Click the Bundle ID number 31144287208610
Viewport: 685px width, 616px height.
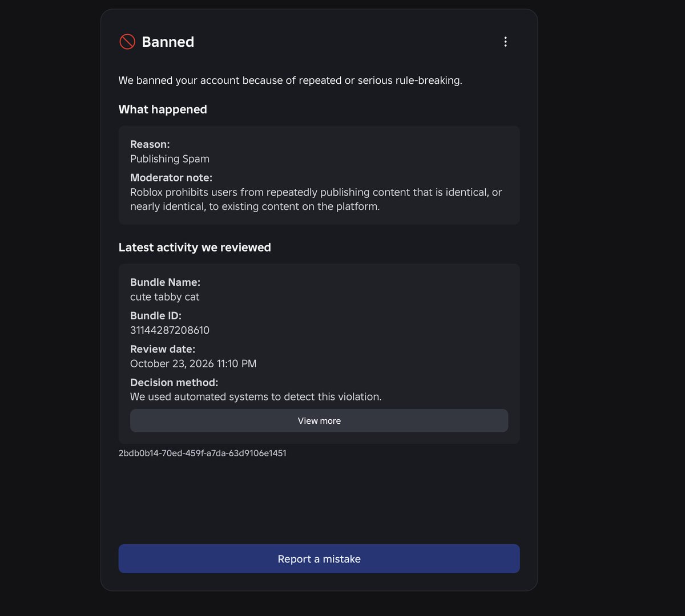170,330
